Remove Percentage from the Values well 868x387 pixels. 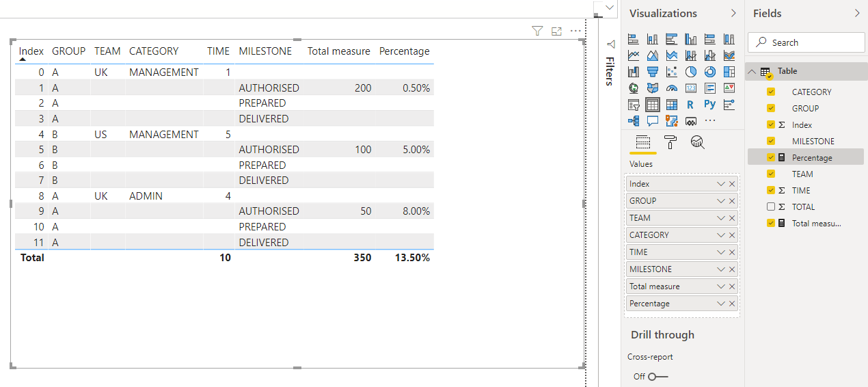[732, 304]
